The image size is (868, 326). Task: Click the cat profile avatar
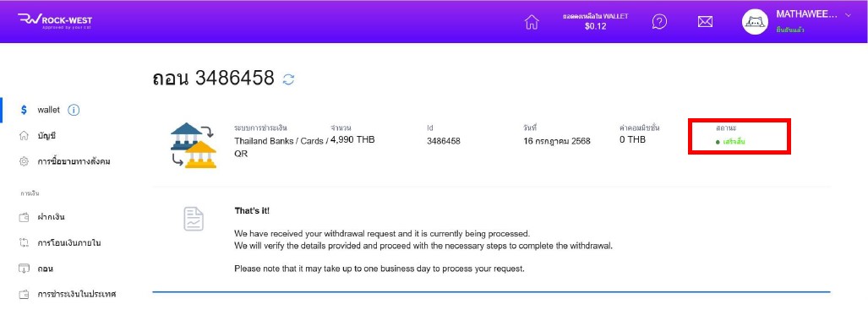755,22
